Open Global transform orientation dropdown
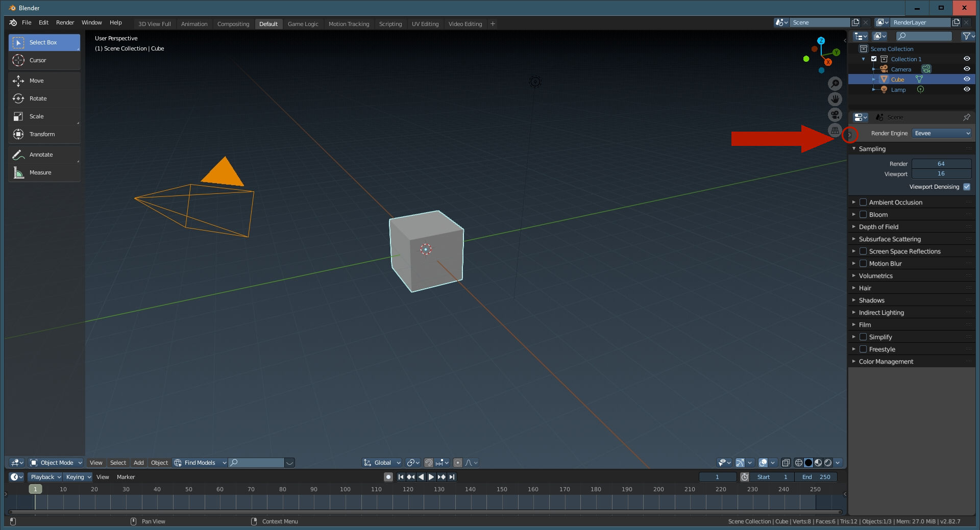This screenshot has width=980, height=530. click(x=382, y=463)
